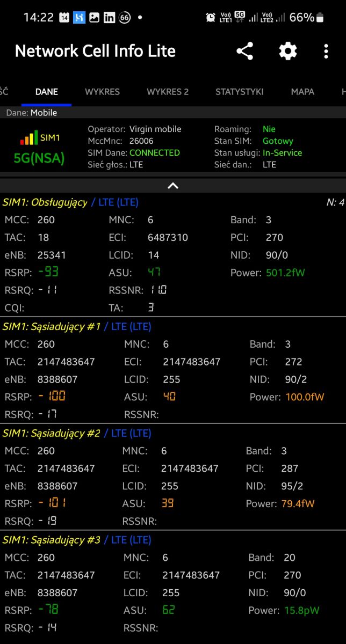Tap neighbor #1 RSRP value -100
Viewport: 346px width, 644px height.
point(52,397)
